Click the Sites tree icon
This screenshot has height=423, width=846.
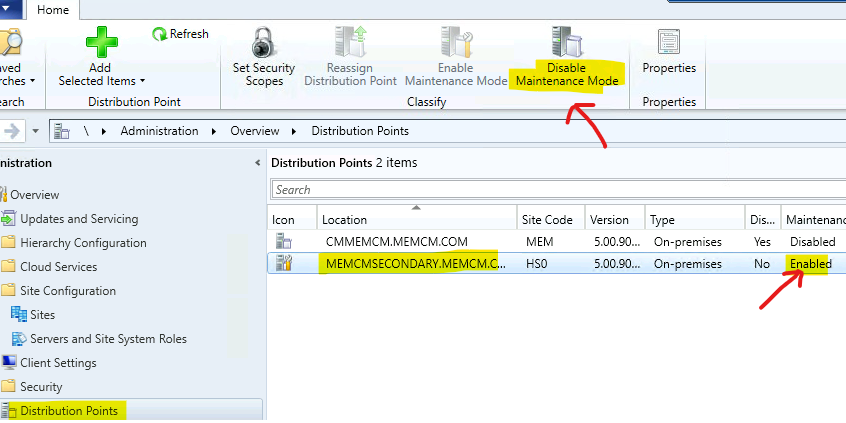click(x=19, y=314)
